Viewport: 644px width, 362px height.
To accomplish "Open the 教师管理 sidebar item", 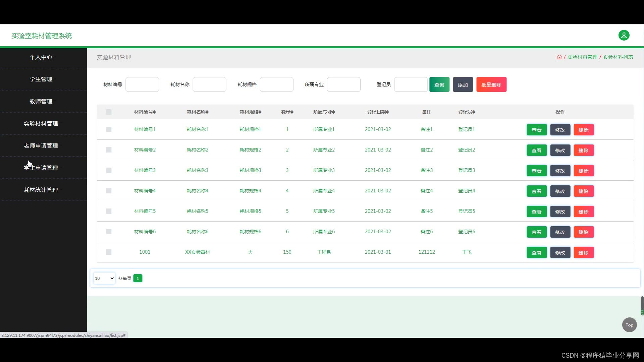I will coord(41,101).
